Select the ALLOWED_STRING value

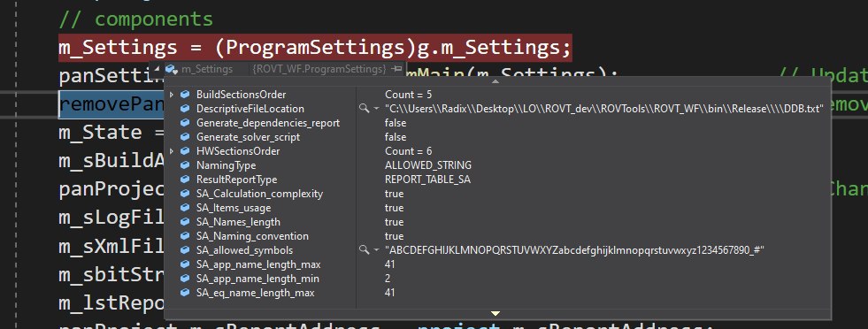[428, 165]
